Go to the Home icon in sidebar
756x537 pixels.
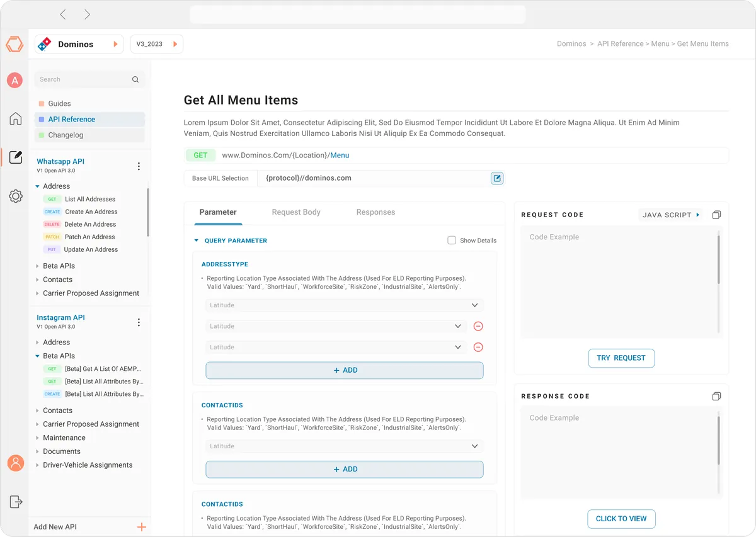coord(16,118)
